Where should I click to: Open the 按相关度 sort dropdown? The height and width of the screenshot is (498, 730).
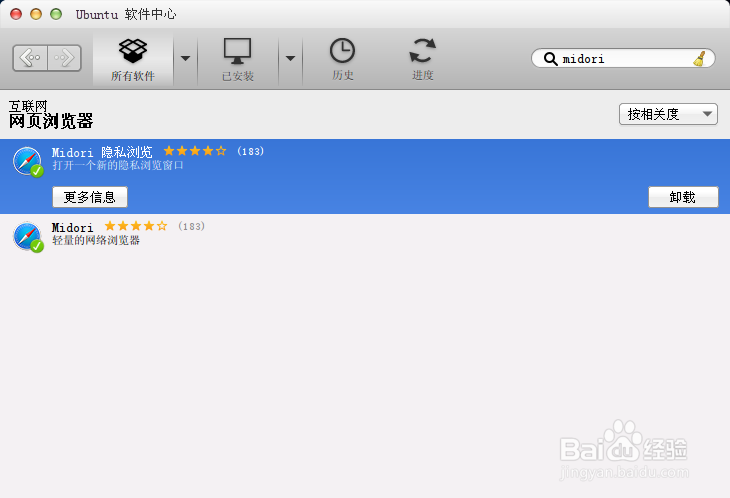[x=668, y=114]
